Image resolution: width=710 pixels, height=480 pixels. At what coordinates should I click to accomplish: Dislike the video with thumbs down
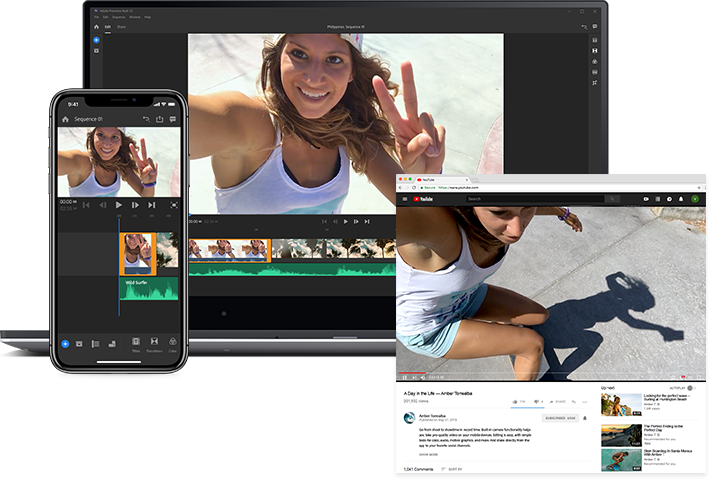click(x=536, y=402)
